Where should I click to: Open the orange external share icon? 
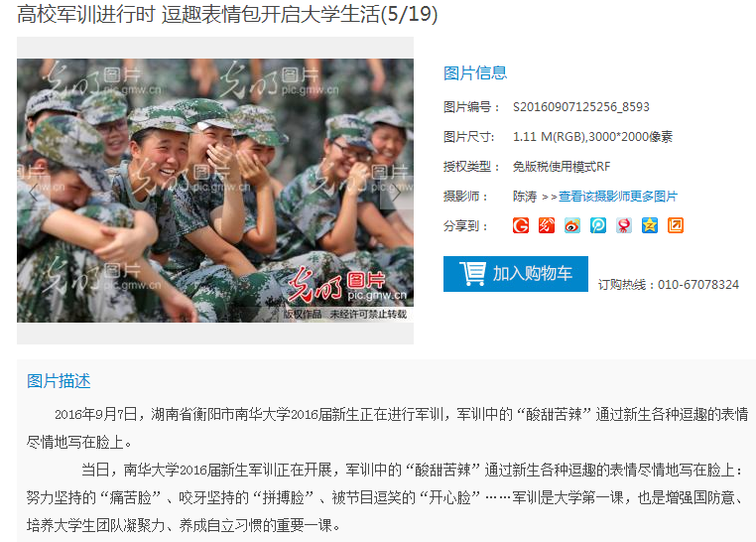676,225
